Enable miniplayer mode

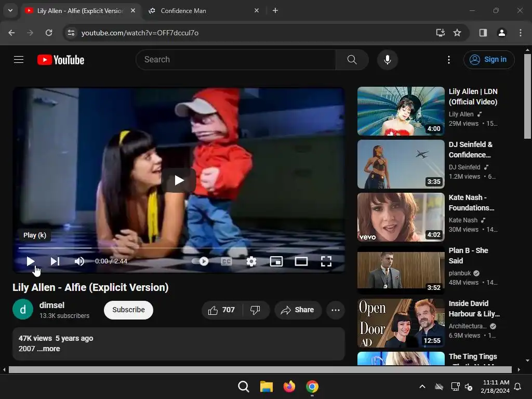[x=276, y=261]
